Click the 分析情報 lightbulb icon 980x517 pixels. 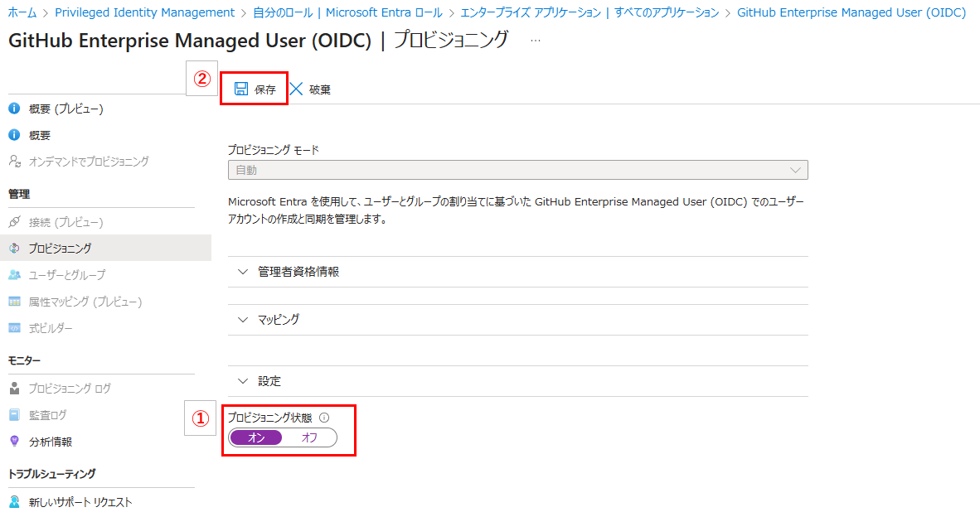coord(14,442)
